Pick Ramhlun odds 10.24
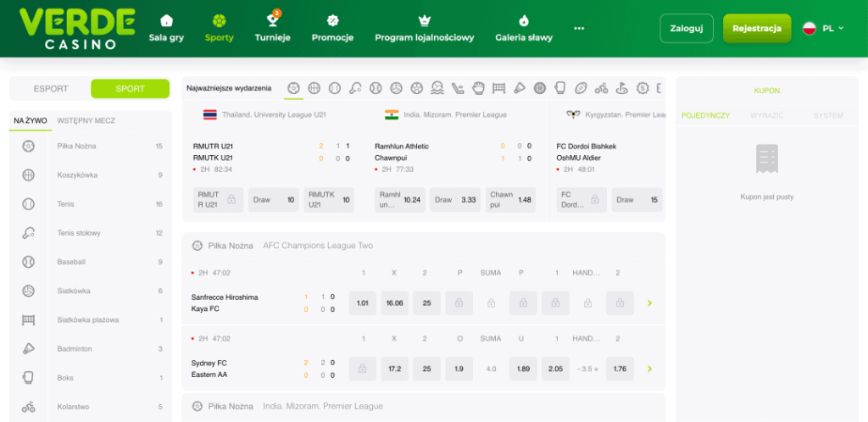The width and height of the screenshot is (868, 422). (x=400, y=200)
